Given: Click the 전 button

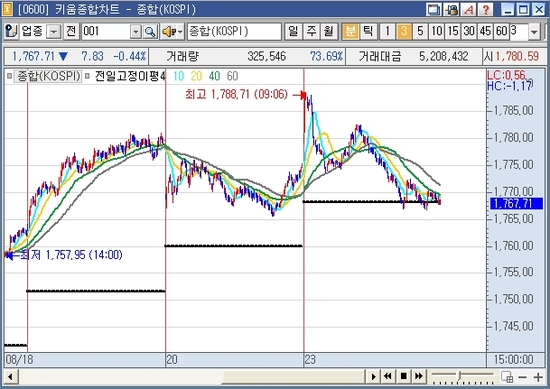Looking at the screenshot, I should coord(71,32).
